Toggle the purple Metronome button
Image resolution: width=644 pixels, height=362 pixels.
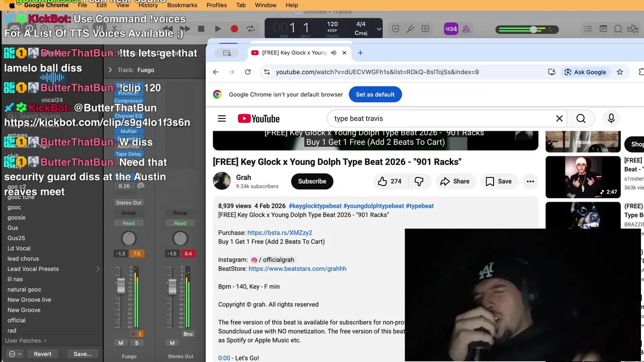coord(466,29)
